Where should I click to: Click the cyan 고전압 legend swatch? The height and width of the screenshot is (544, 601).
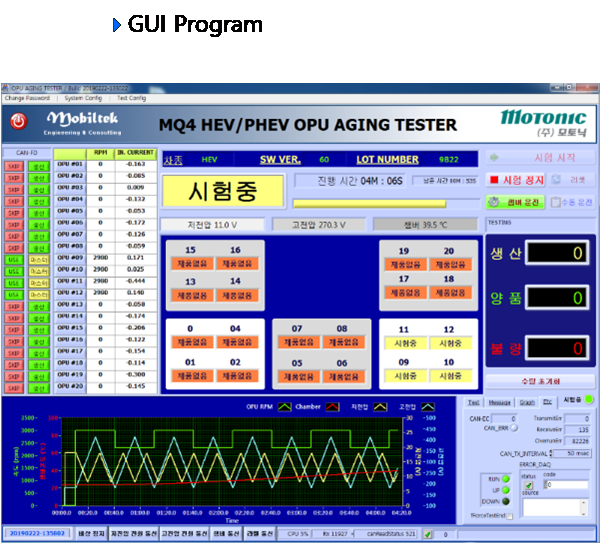point(428,407)
